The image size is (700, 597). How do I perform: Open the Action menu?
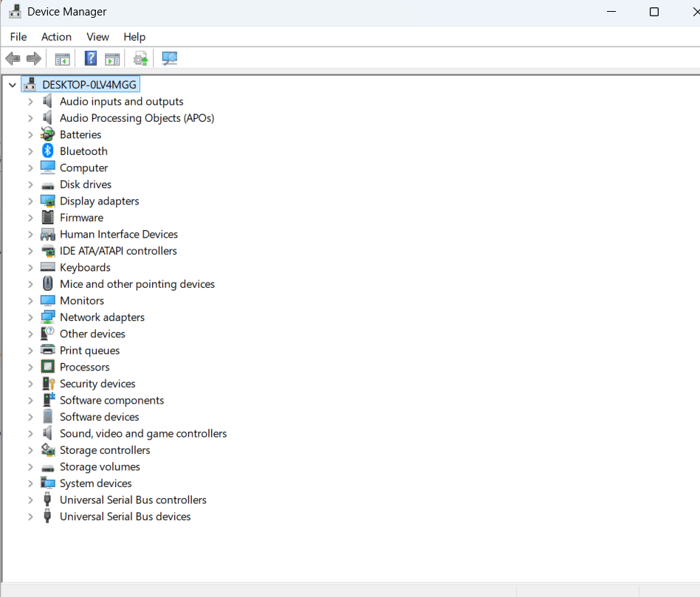pyautogui.click(x=56, y=37)
